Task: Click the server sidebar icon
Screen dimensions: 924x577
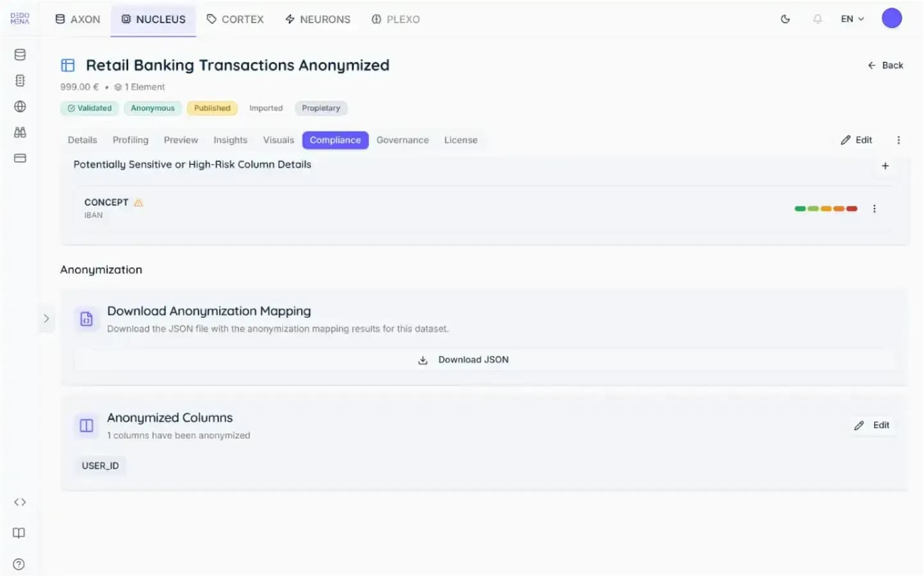Action: 20,81
